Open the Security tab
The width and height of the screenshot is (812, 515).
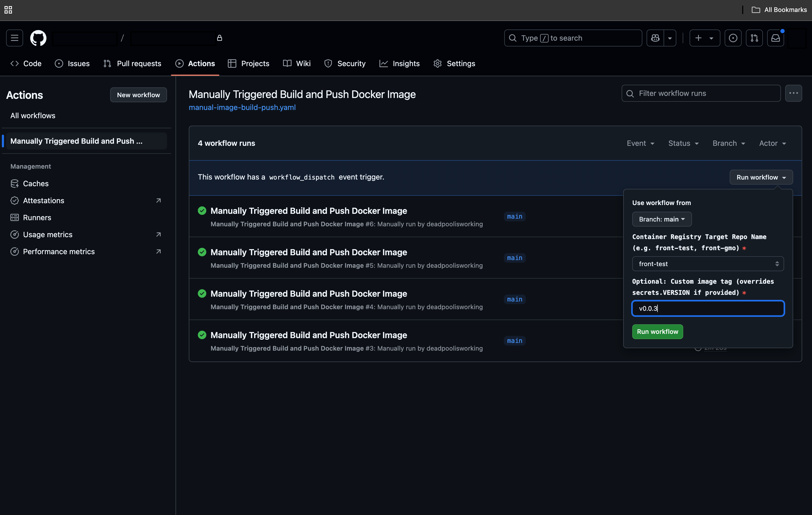tap(345, 63)
